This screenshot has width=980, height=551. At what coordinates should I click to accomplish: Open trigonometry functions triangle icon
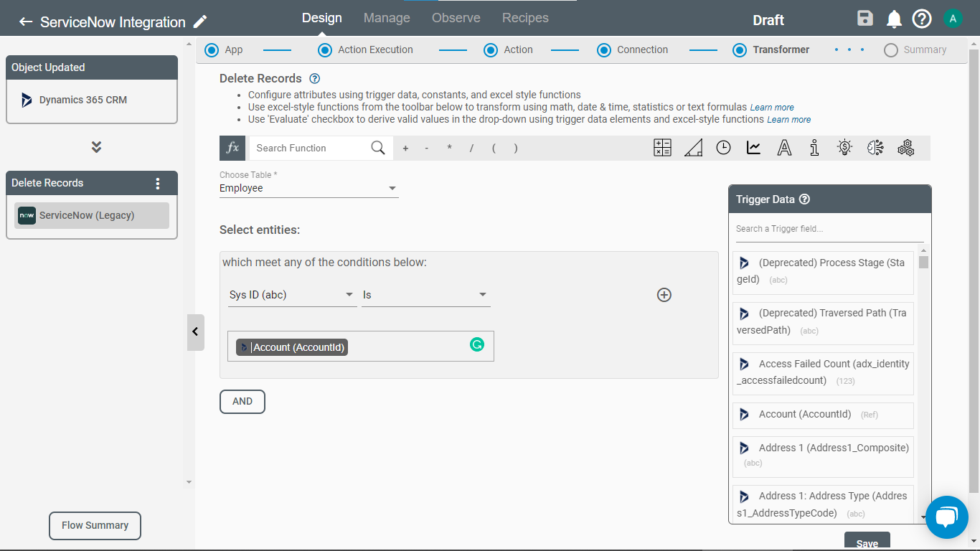[x=693, y=148]
